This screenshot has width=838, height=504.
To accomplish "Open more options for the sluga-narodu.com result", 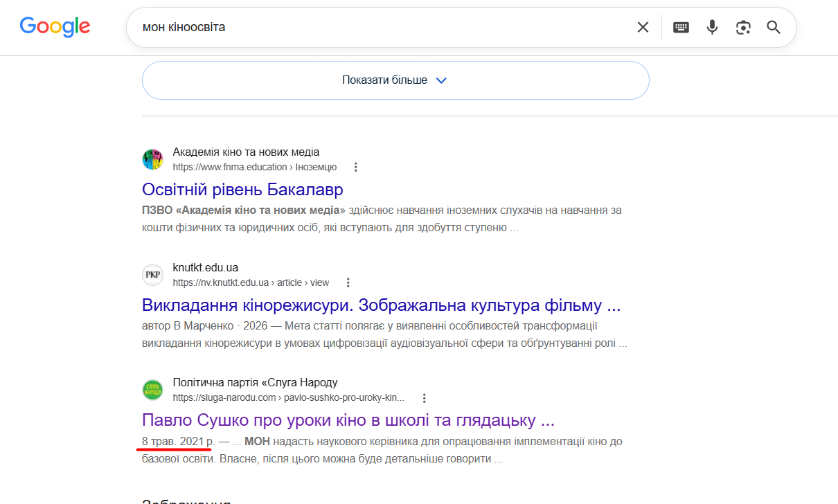I will (424, 398).
